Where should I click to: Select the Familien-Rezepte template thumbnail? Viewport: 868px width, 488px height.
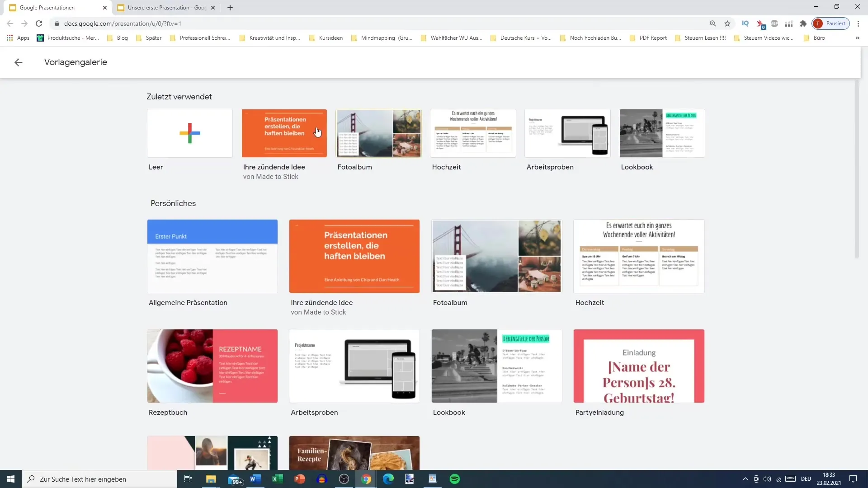pos(354,453)
